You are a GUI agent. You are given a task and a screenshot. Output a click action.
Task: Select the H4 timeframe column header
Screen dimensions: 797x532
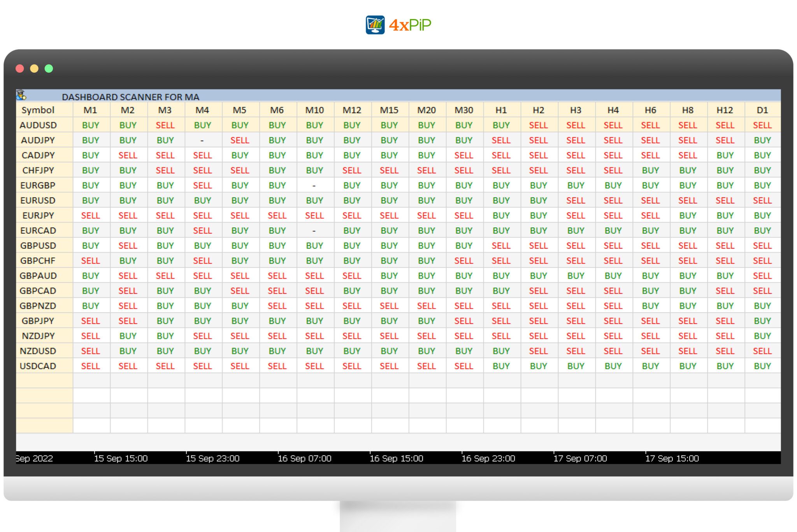click(613, 110)
